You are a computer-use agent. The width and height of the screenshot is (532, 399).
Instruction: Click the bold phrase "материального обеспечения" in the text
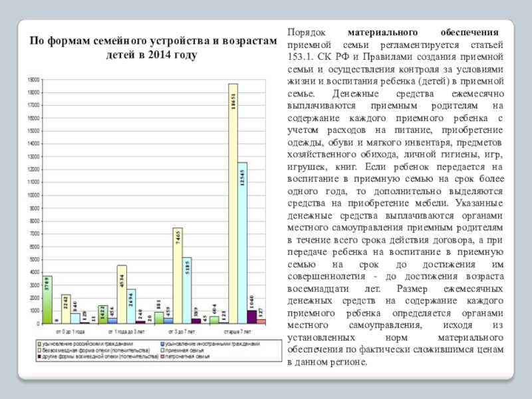point(423,32)
